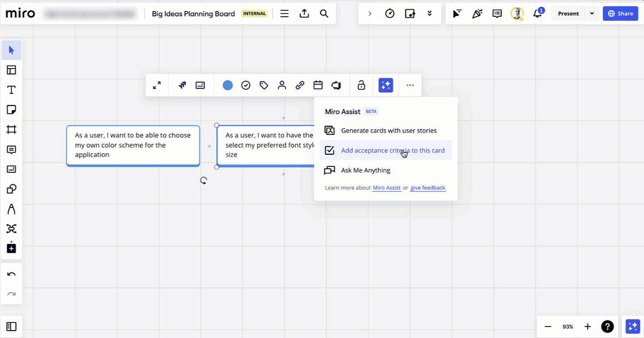Image resolution: width=644 pixels, height=338 pixels.
Task: Redo the last action
Action: pos(12,294)
